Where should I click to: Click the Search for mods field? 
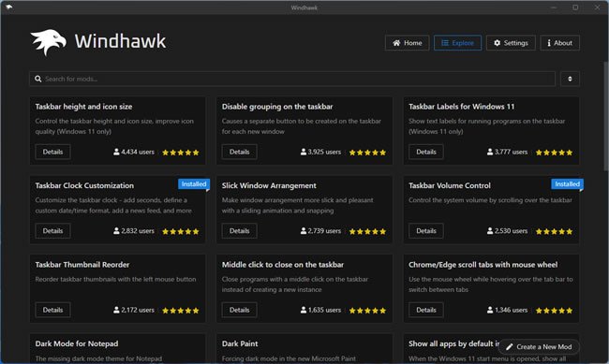click(292, 79)
